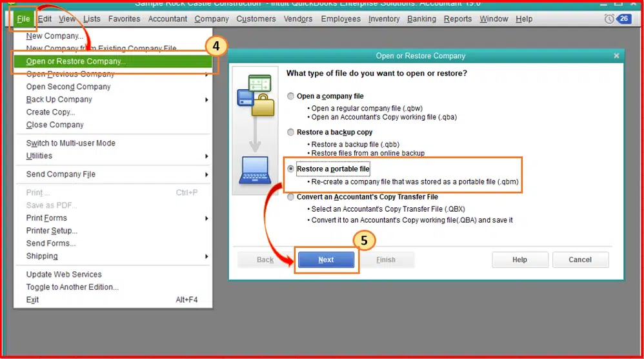Open the Company menu
The height and width of the screenshot is (359, 644).
pyautogui.click(x=212, y=19)
